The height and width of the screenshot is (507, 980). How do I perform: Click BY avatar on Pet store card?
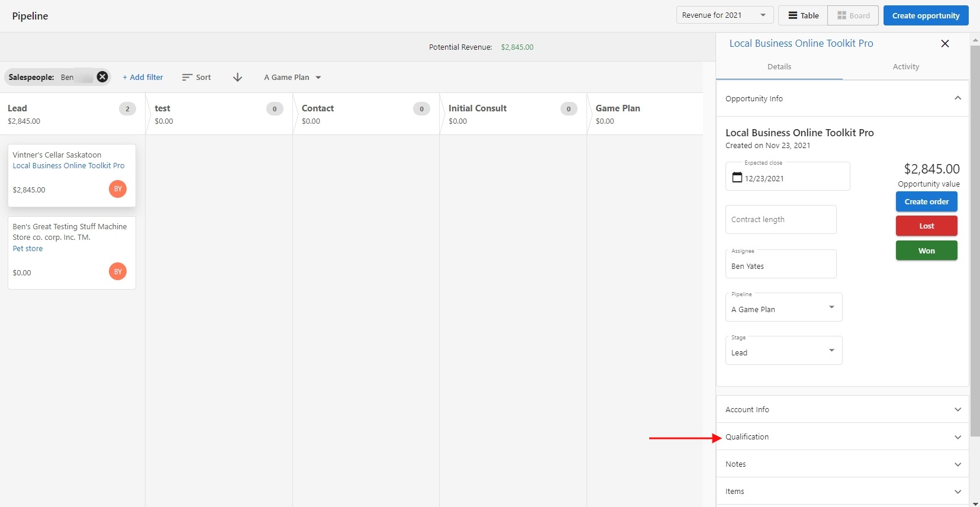point(118,271)
